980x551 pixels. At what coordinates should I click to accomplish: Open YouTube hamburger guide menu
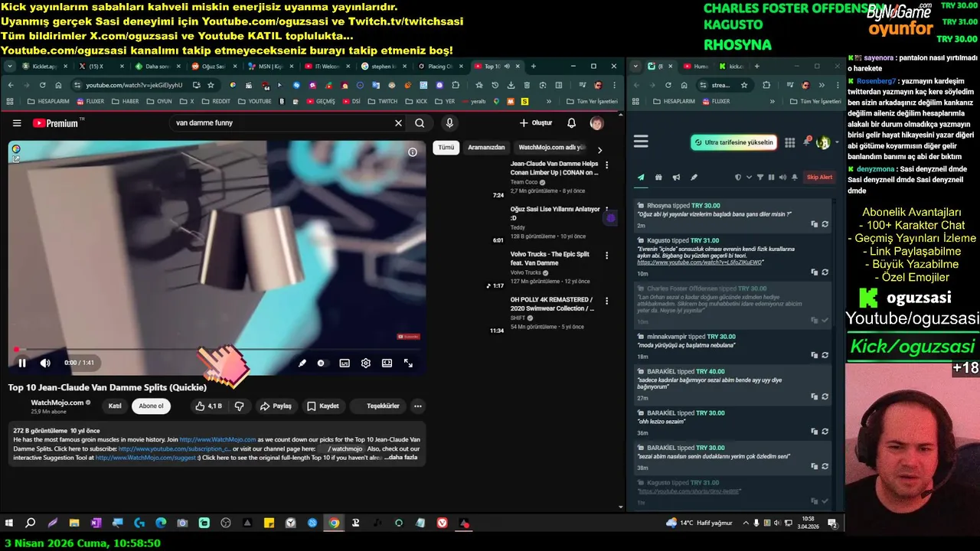17,122
